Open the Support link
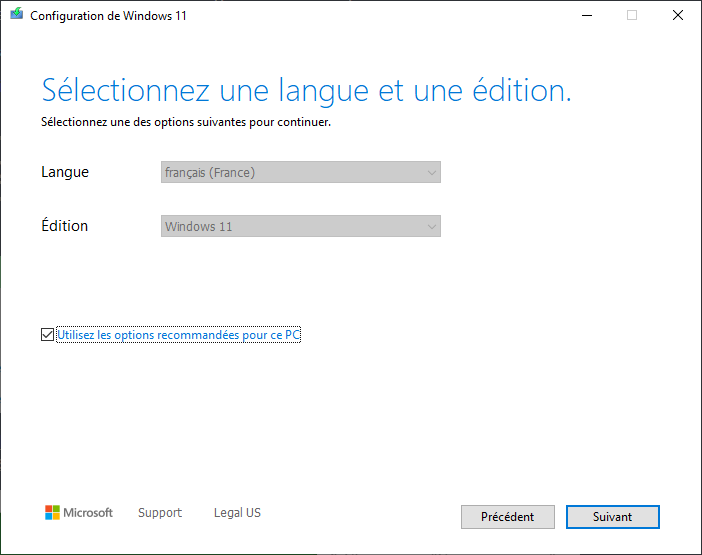Screen dimensions: 702x555 point(160,513)
